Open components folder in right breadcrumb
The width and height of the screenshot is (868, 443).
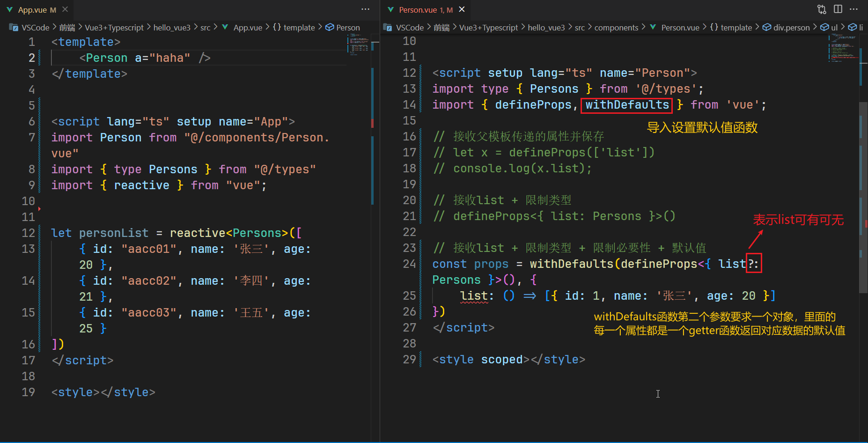(616, 28)
